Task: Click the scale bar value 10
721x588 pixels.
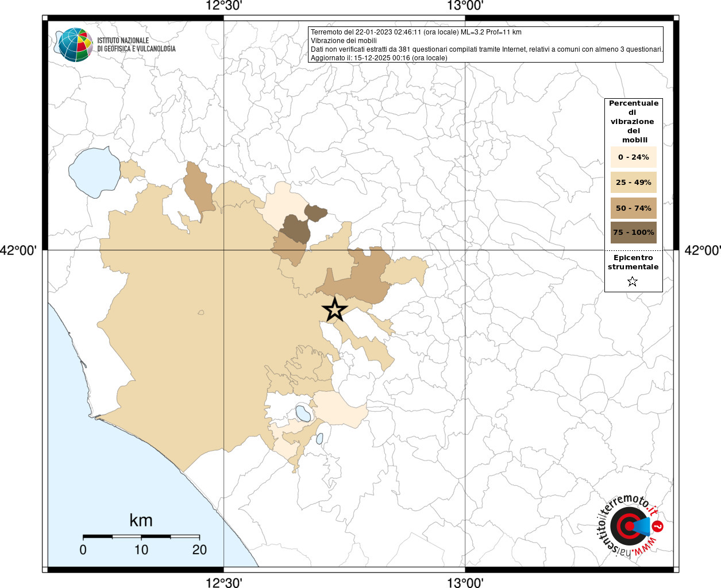Action: point(141,550)
